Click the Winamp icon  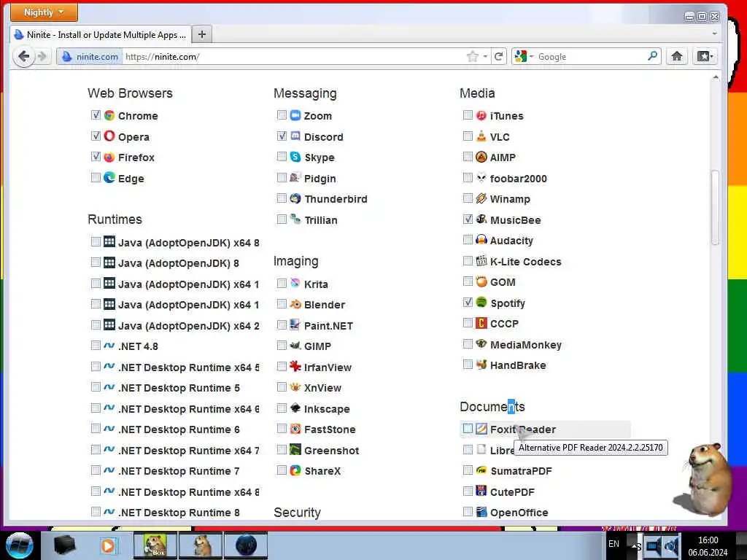click(481, 198)
